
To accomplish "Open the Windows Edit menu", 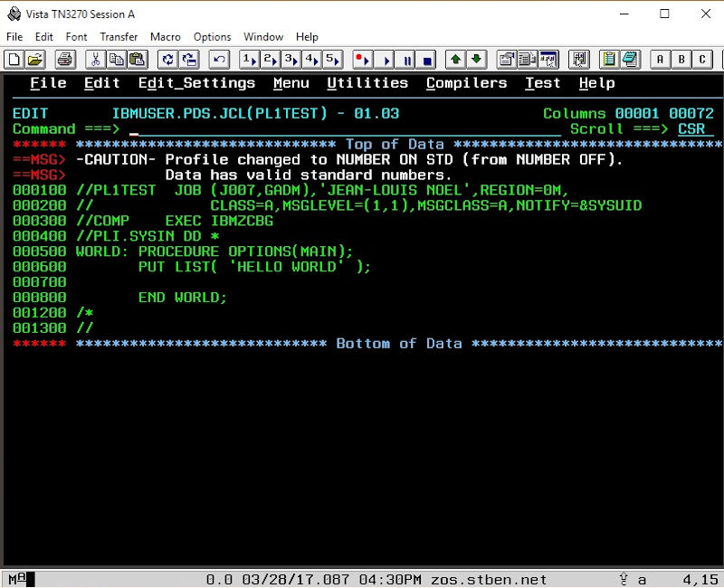I will tap(43, 36).
